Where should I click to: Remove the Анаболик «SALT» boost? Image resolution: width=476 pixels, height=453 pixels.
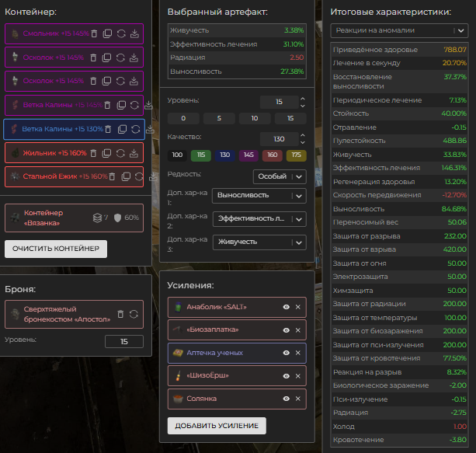click(x=297, y=308)
